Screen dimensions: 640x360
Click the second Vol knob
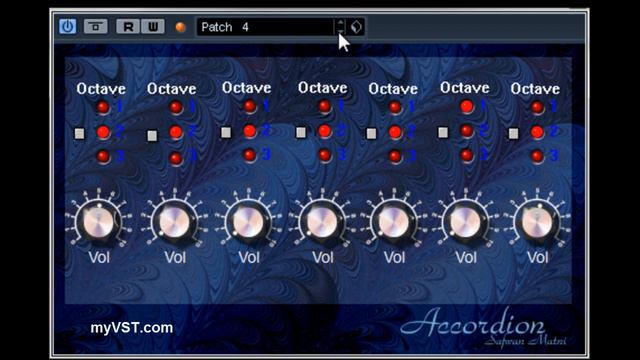click(174, 222)
